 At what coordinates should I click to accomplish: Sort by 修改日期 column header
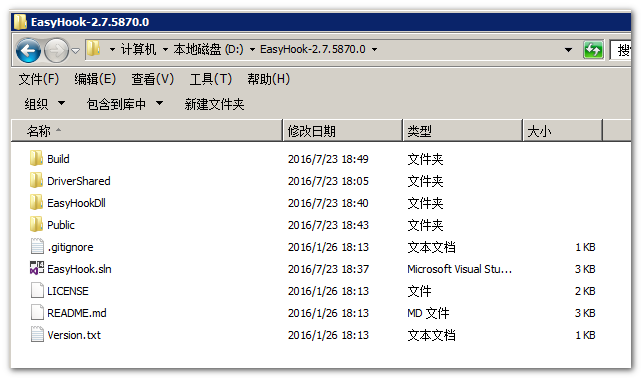coord(343,131)
